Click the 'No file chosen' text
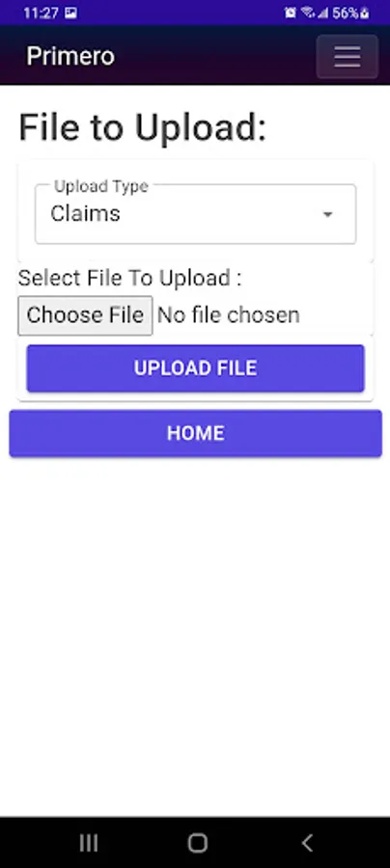The height and width of the screenshot is (868, 390). point(229,315)
